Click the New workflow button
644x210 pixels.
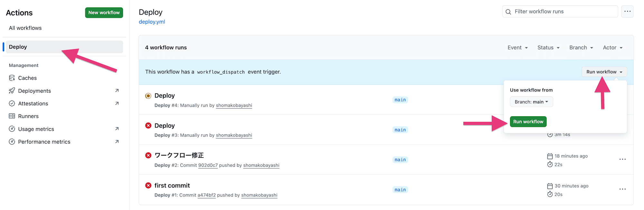pyautogui.click(x=104, y=13)
